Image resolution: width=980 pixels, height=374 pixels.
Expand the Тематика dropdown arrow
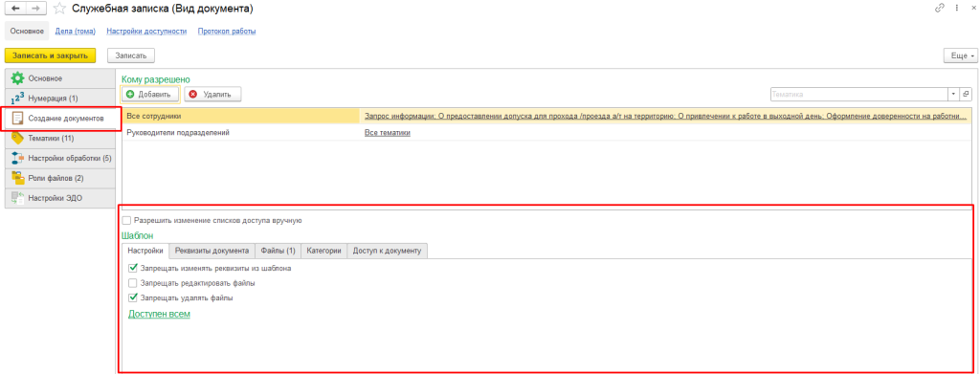tap(954, 94)
